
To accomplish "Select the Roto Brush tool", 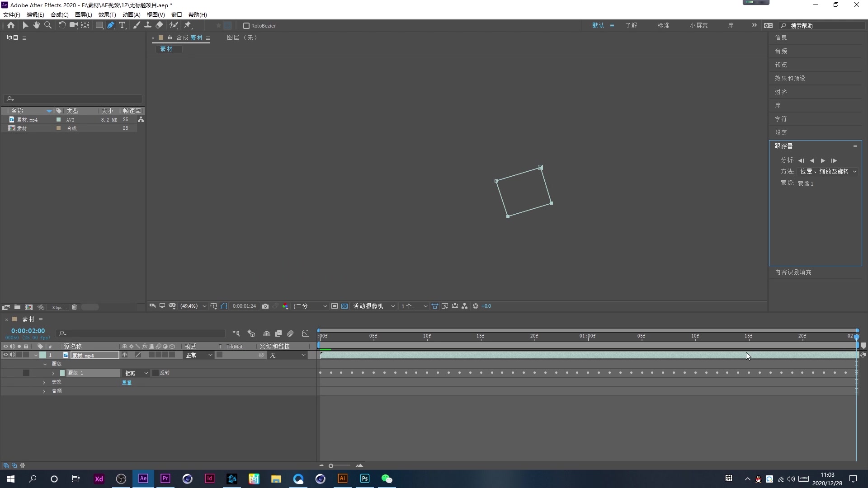I will [x=174, y=25].
